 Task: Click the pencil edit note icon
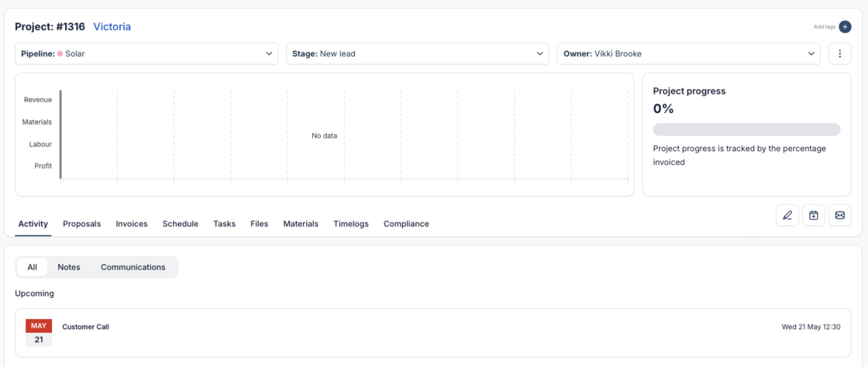tap(787, 215)
